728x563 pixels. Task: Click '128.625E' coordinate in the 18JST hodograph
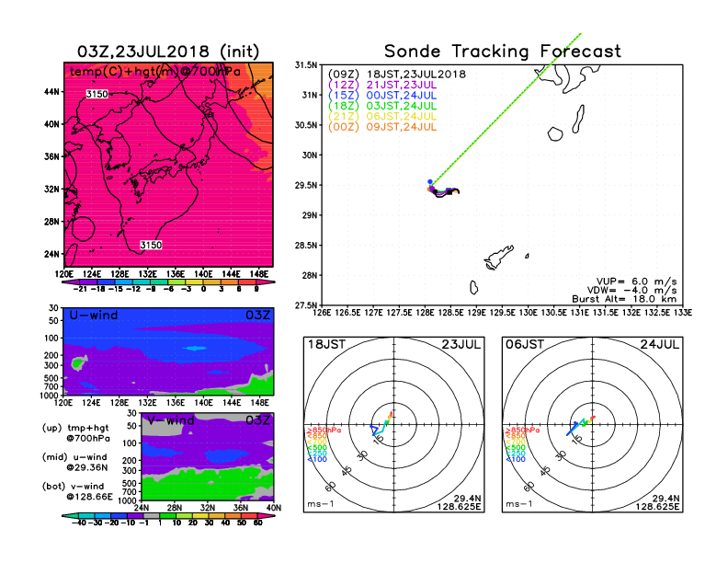pos(459,506)
